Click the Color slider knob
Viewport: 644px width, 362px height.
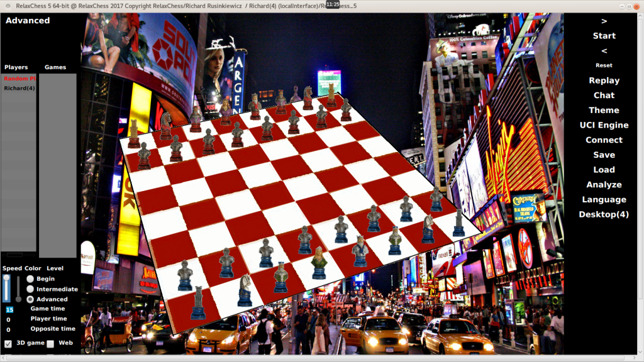[18, 299]
